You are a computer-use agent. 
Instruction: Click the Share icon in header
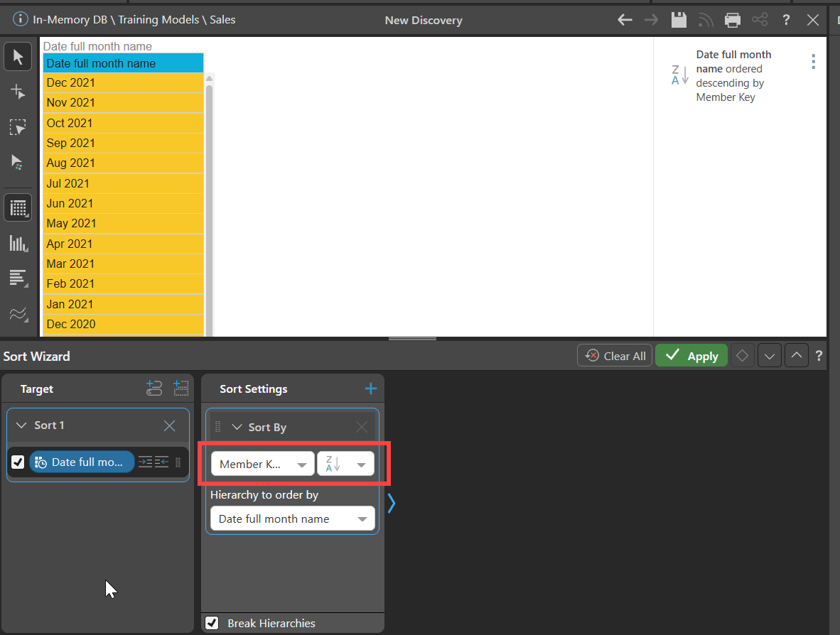click(x=760, y=20)
